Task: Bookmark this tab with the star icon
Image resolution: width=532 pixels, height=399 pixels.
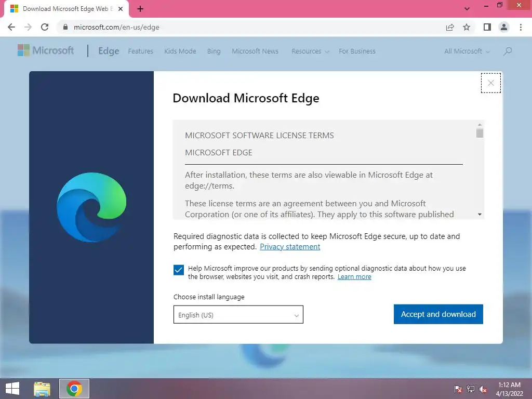Action: click(x=467, y=27)
